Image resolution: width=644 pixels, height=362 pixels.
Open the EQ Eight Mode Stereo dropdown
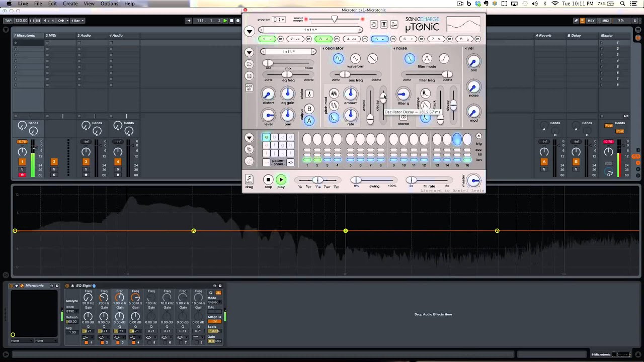(x=214, y=302)
